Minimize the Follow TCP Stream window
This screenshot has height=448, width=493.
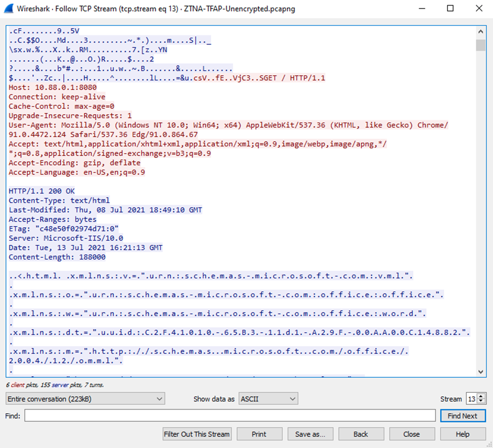click(422, 9)
